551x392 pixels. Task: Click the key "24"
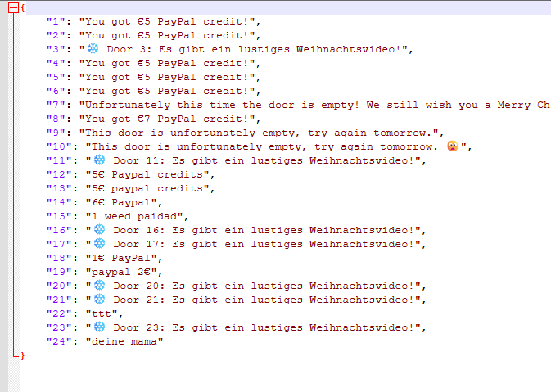[59, 341]
